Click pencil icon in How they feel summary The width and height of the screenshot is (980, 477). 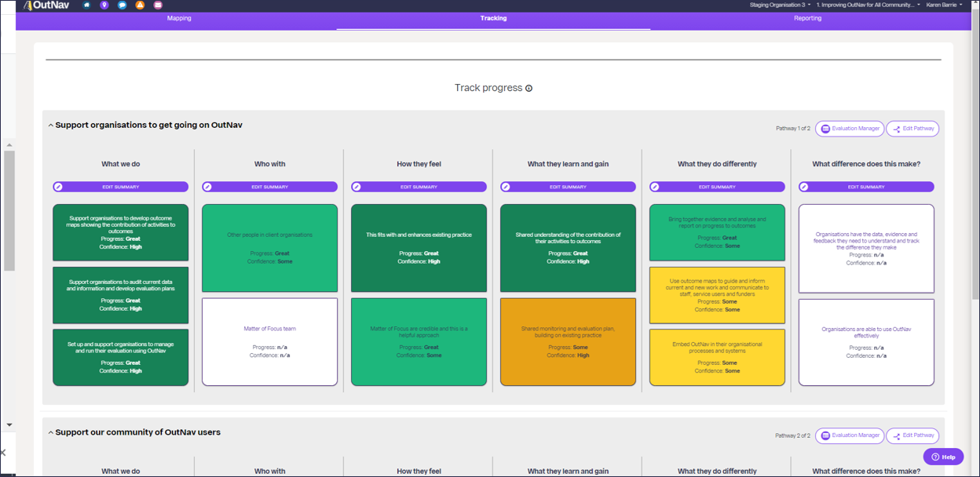[x=357, y=187]
